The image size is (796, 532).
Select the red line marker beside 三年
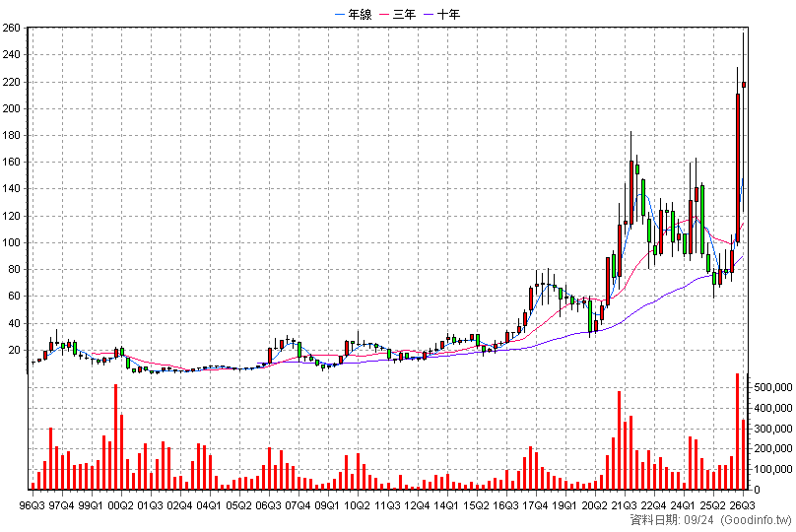384,14
